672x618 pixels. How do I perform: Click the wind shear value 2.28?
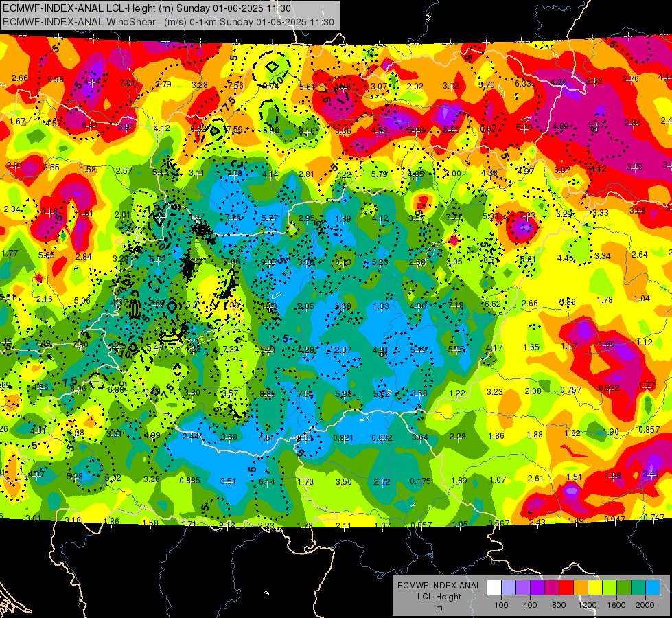pyautogui.click(x=458, y=437)
